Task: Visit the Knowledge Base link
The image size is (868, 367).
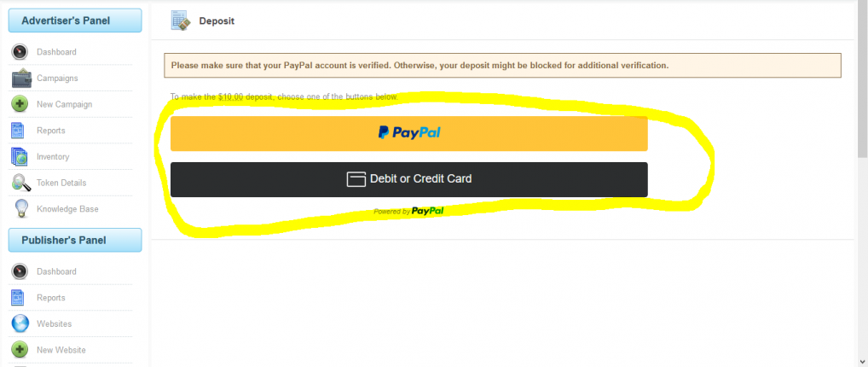Action: tap(67, 209)
